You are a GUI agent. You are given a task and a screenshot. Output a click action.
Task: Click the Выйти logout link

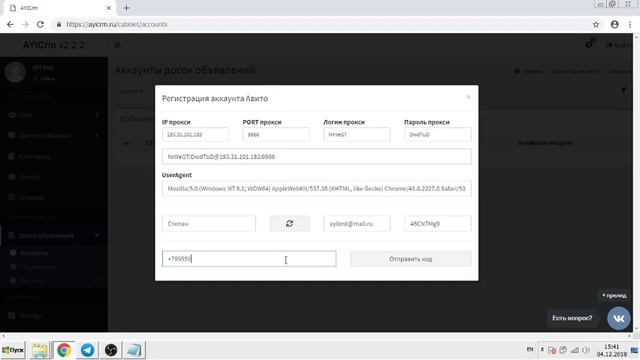tap(620, 45)
